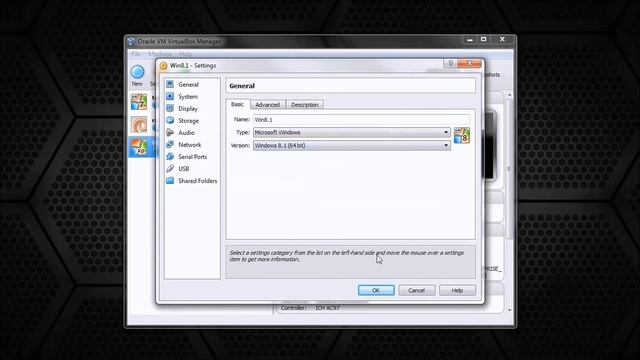Click the Cancel button
The height and width of the screenshot is (360, 640).
[416, 290]
